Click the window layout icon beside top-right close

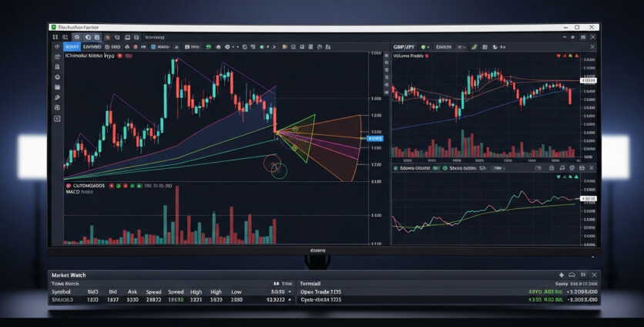[x=583, y=37]
